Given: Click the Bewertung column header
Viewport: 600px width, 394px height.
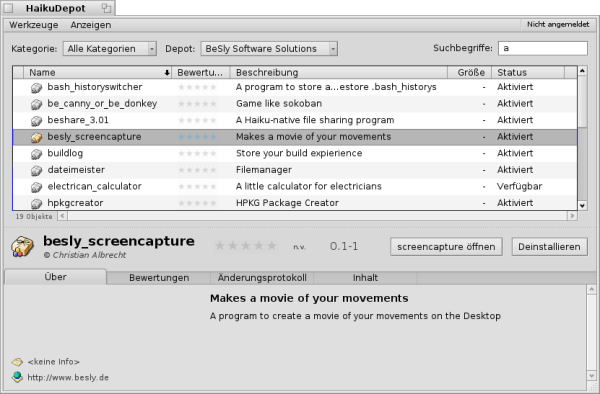Looking at the screenshot, I should click(201, 72).
